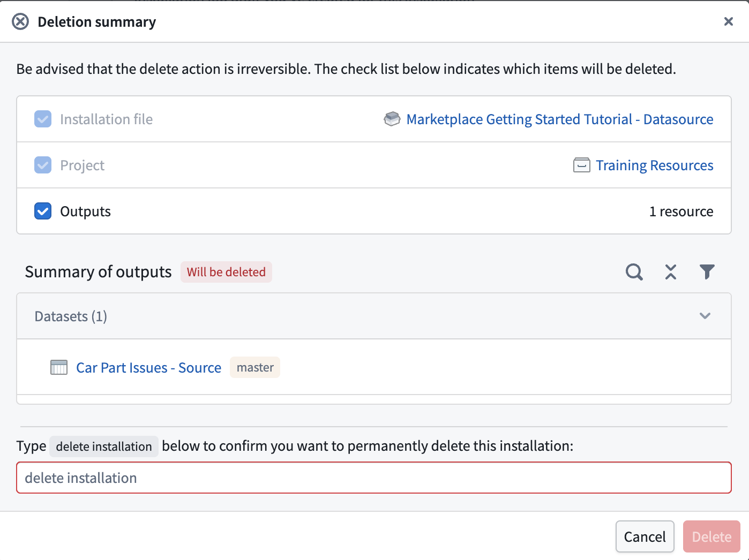Click the Marketplace datasource package icon
749x560 pixels.
[392, 119]
